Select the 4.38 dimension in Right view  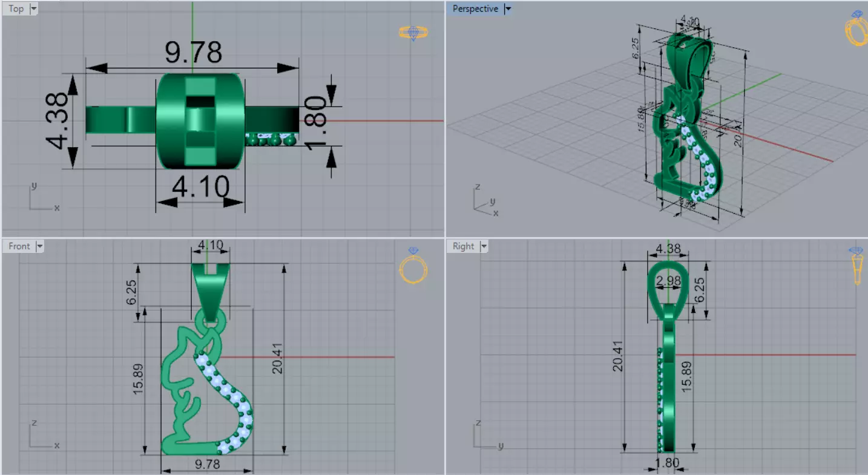click(668, 249)
